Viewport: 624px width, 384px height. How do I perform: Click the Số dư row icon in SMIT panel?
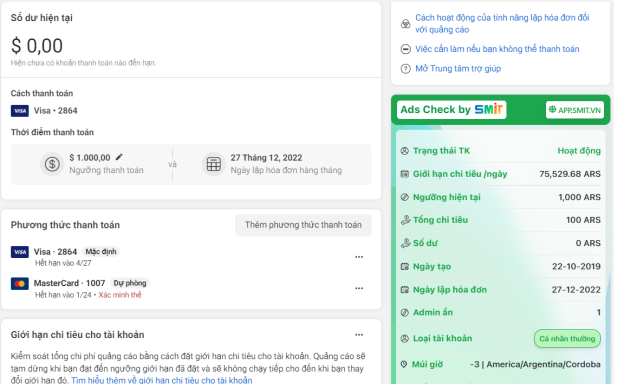(x=405, y=243)
